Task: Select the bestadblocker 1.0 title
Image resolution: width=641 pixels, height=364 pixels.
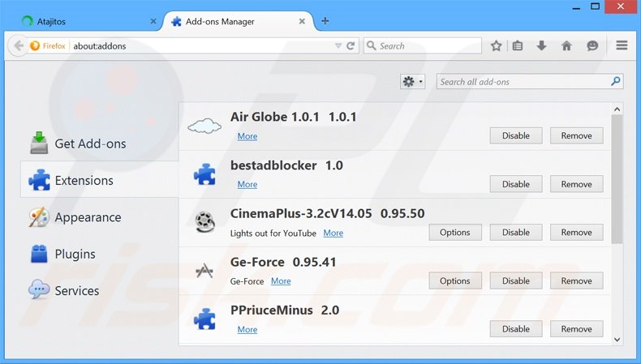Action: [x=286, y=165]
